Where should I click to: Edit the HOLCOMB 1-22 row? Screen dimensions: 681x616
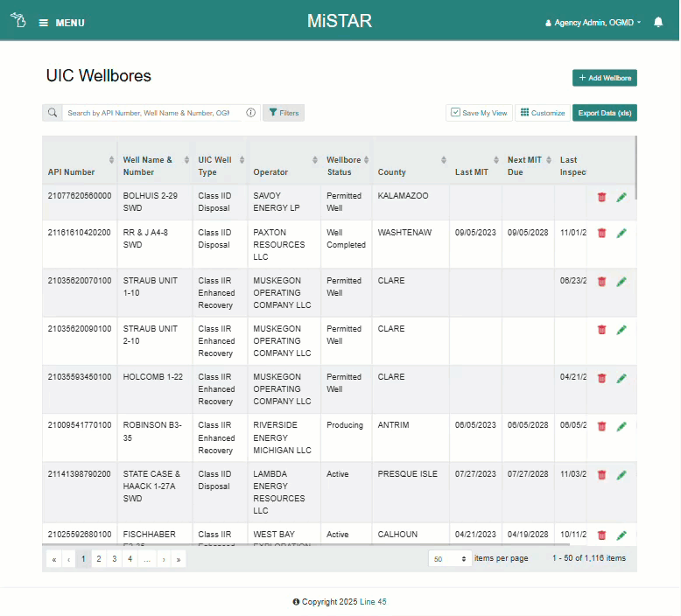(x=621, y=378)
